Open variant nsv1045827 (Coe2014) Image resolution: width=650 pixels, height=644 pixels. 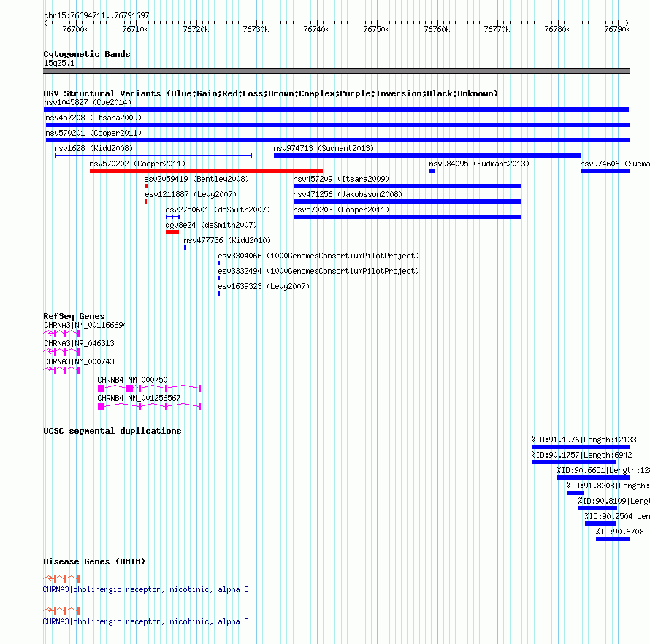[336, 110]
